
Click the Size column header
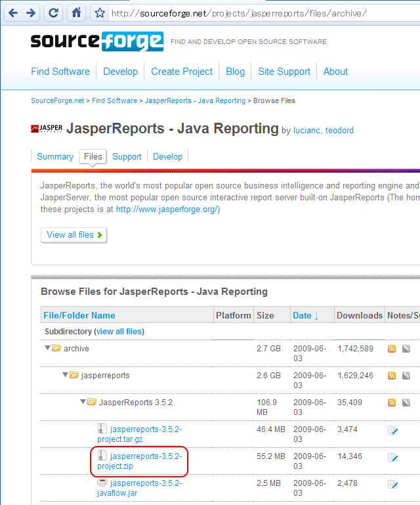265,315
